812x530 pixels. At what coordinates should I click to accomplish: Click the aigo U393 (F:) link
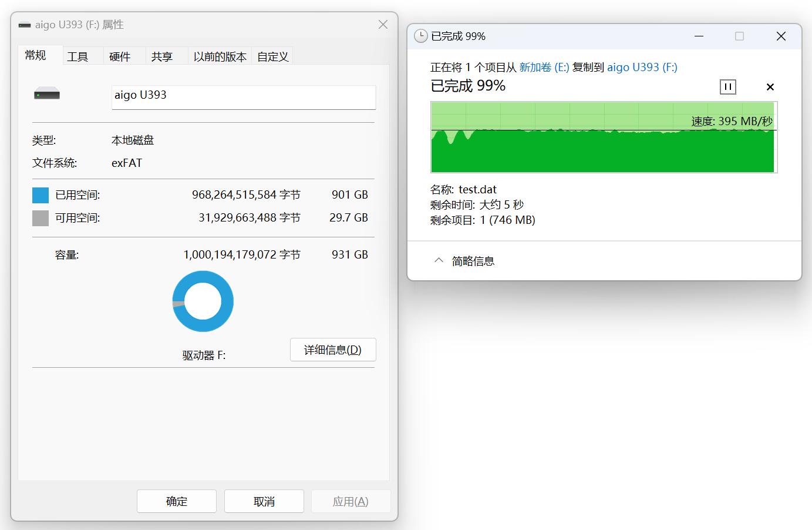point(643,67)
